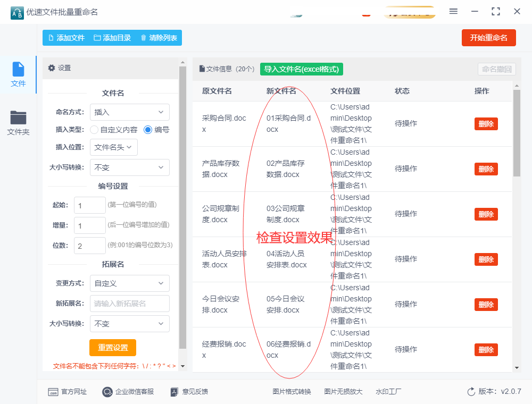Image resolution: width=532 pixels, height=404 pixels.
Task: Delete the 采购合同.docx row
Action: point(486,124)
